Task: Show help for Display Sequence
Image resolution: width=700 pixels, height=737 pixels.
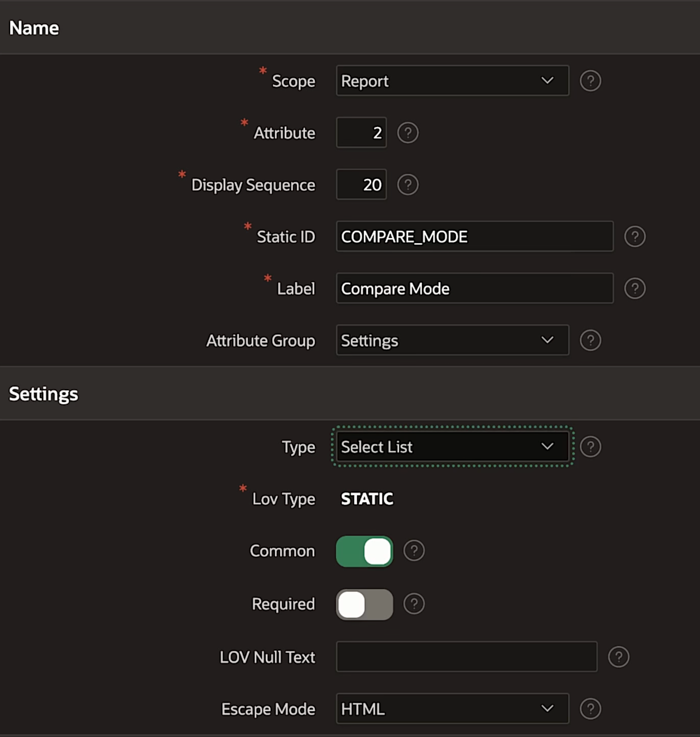Action: tap(408, 184)
